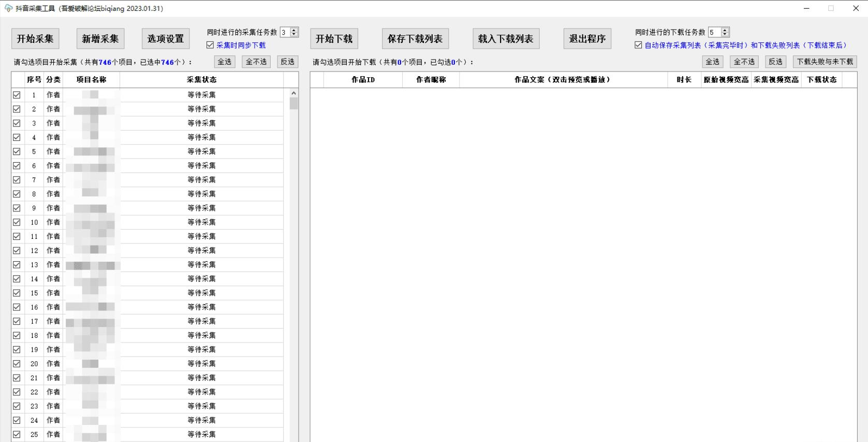Click the 作者昵称 column header
Image resolution: width=868 pixels, height=442 pixels.
click(431, 80)
